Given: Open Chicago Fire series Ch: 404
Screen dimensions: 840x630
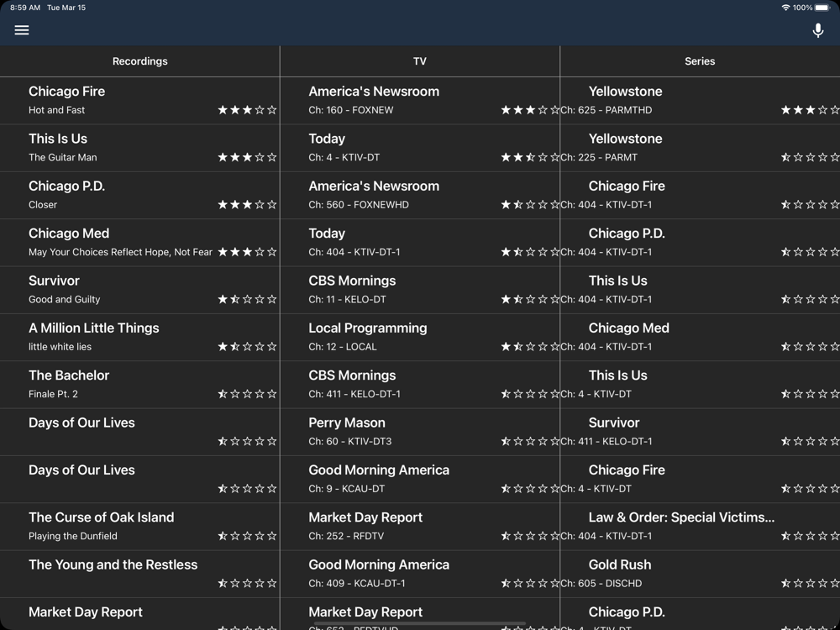Looking at the screenshot, I should tap(701, 195).
